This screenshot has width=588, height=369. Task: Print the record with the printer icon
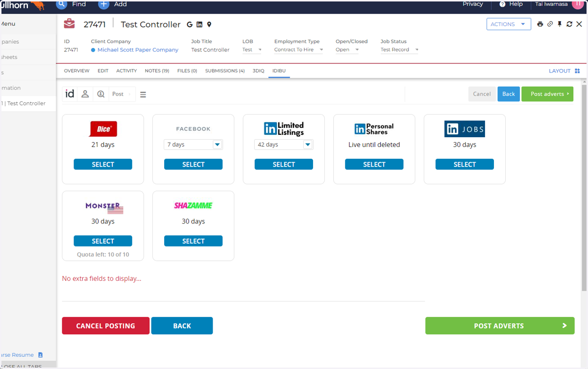(540, 24)
